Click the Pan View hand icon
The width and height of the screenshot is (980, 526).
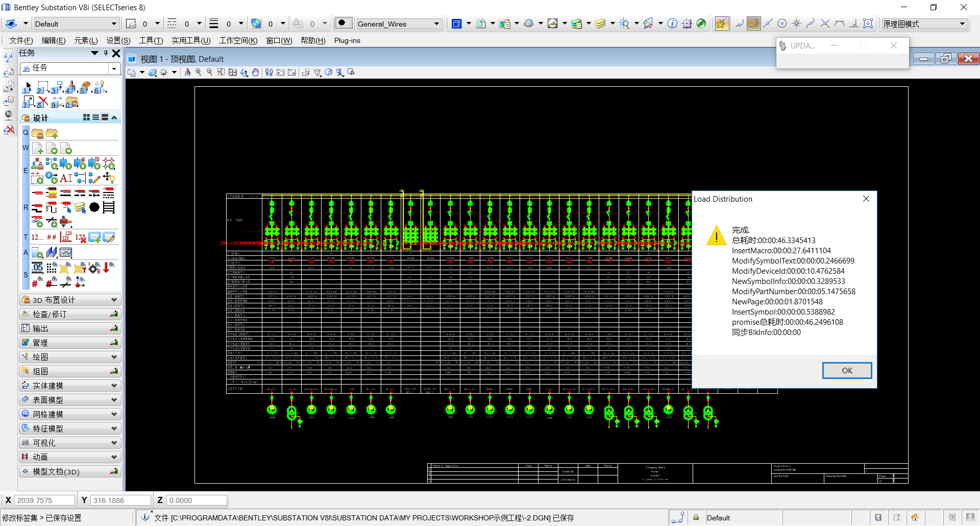point(255,73)
